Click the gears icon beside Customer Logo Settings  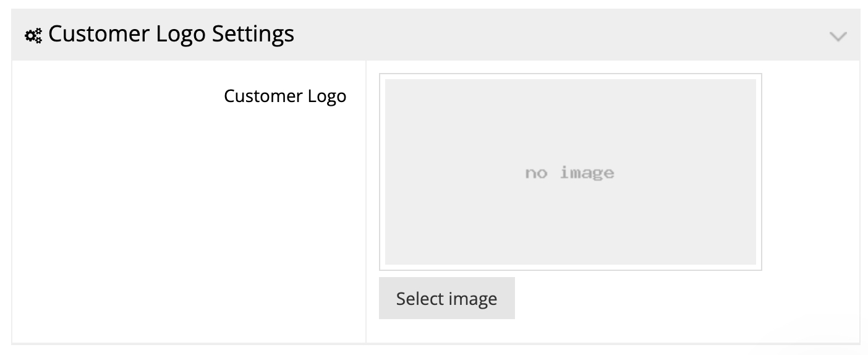pyautogui.click(x=33, y=36)
